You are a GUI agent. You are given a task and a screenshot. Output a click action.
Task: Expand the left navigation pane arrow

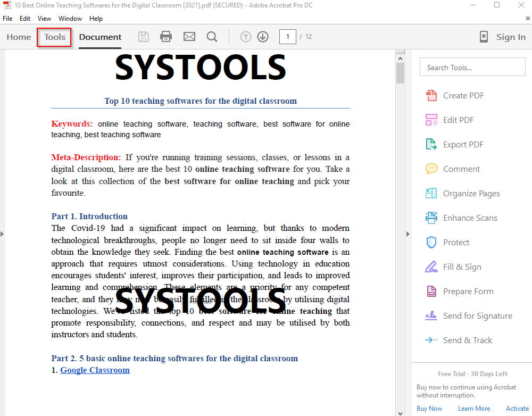(x=2, y=234)
